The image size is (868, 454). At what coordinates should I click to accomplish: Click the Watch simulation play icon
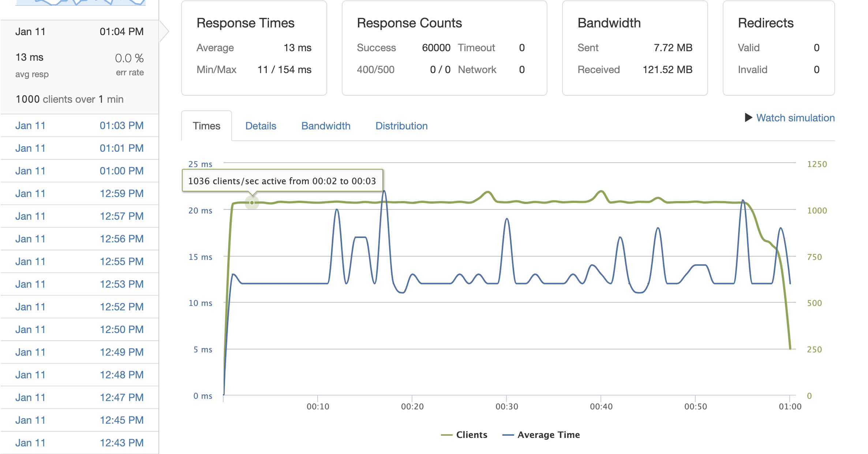click(748, 118)
